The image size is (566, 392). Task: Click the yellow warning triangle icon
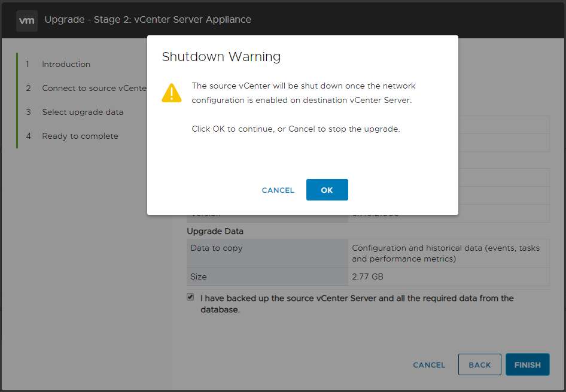tap(172, 94)
